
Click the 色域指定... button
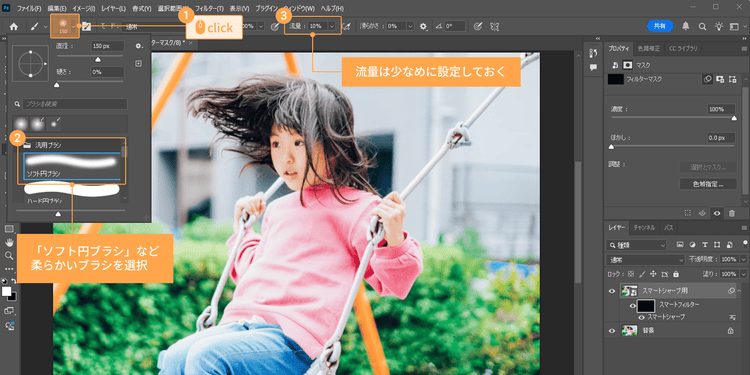point(708,184)
